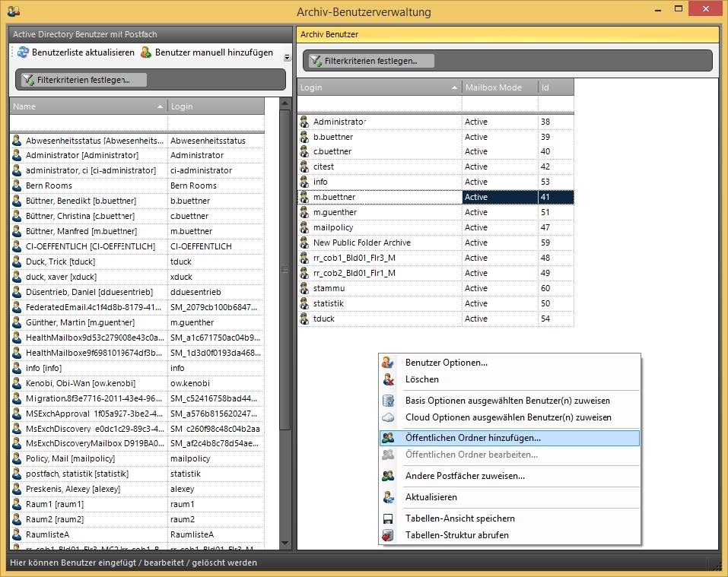Click the scroll down arrow of the left list scrollbar

(x=285, y=543)
